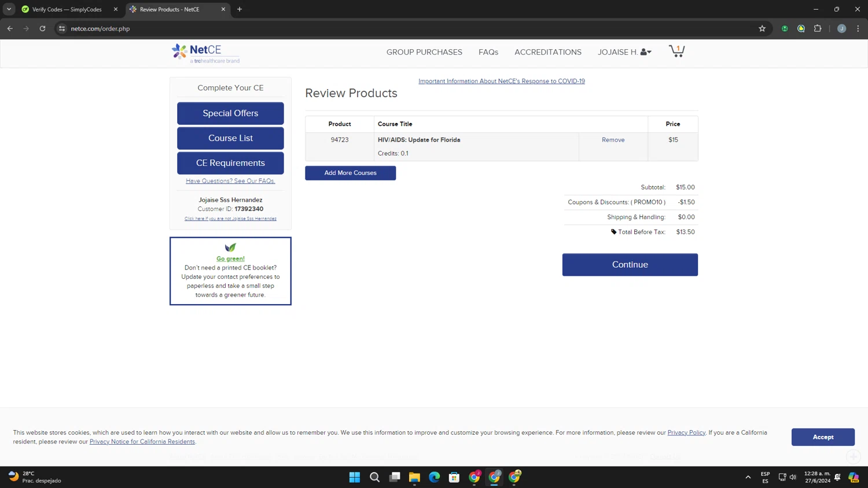Select the HIV/AIDS: Update for Florida title
Screen dimensions: 868x488
pyautogui.click(x=419, y=140)
